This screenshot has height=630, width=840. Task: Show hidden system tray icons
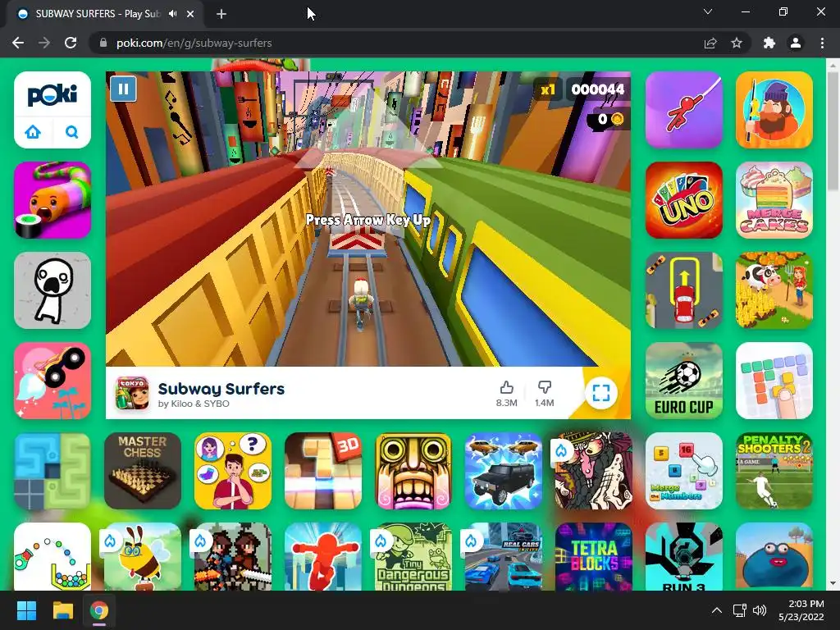tap(717, 610)
